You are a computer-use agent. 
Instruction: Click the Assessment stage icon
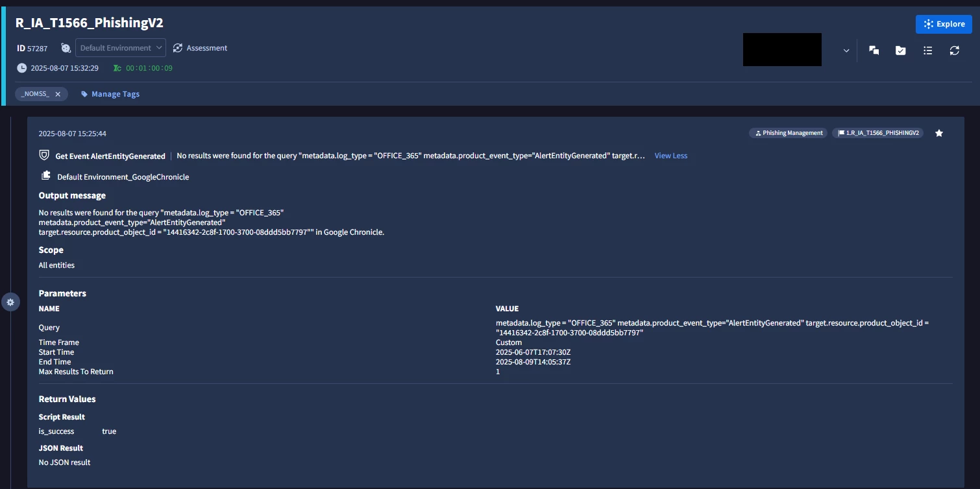[x=178, y=48]
